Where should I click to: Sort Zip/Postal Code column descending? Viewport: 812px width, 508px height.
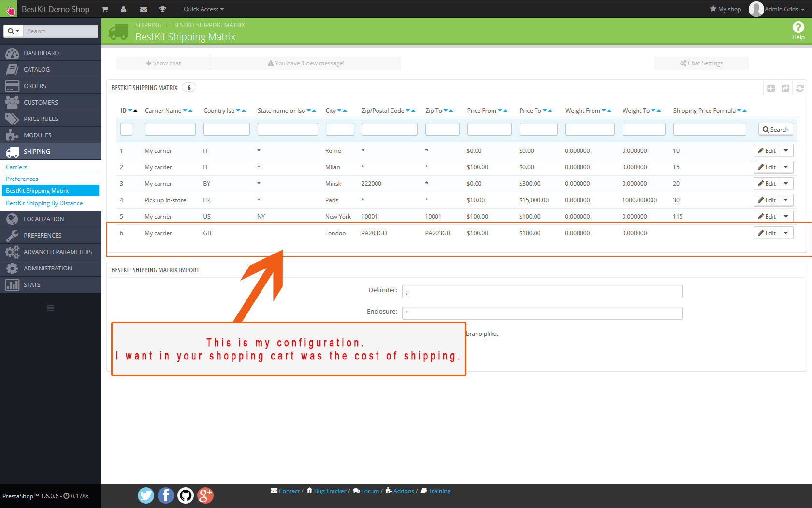pos(408,111)
